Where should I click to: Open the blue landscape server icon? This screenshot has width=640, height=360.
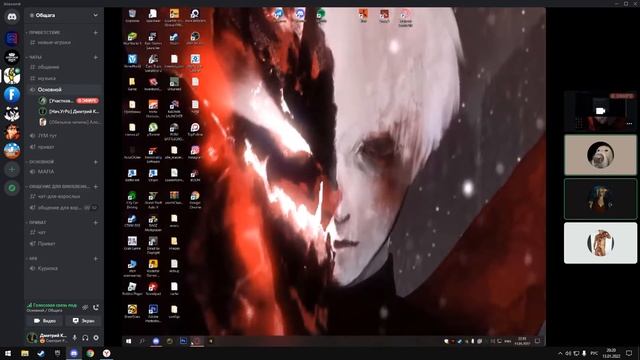point(12,151)
